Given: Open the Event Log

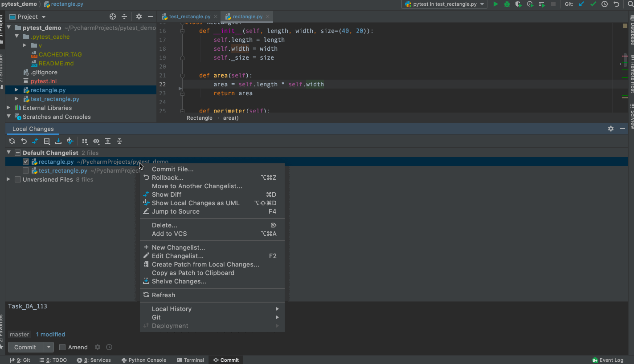Looking at the screenshot, I should click(608, 360).
